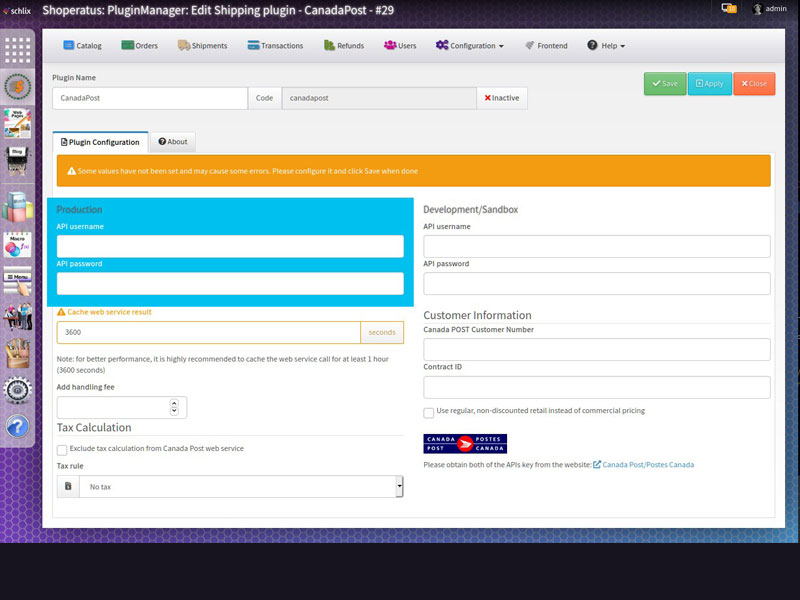Open the Blog sidebar icon
The image size is (800, 600).
(18, 161)
